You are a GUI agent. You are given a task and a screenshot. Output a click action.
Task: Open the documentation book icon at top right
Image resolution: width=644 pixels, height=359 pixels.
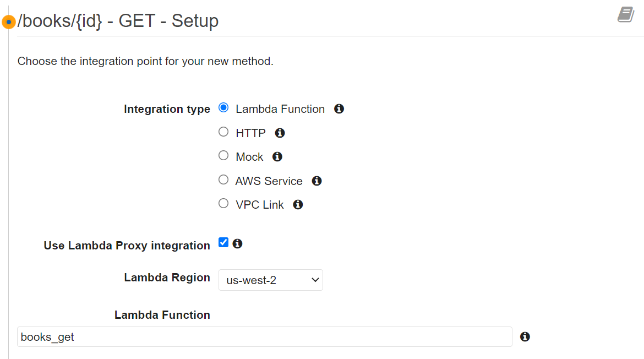point(626,15)
